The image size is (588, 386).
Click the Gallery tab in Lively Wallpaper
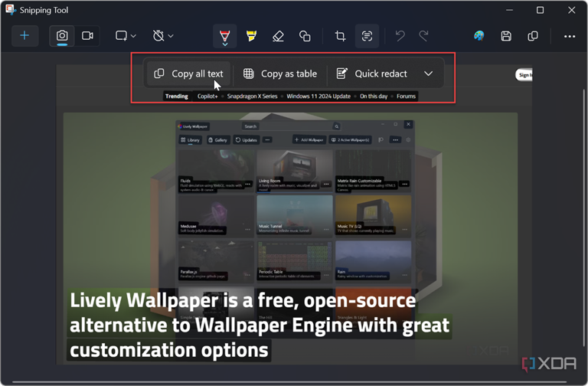coord(218,140)
